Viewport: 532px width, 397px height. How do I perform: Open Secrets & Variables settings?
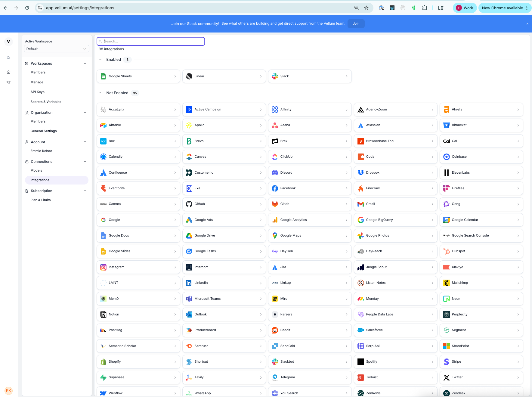[46, 102]
